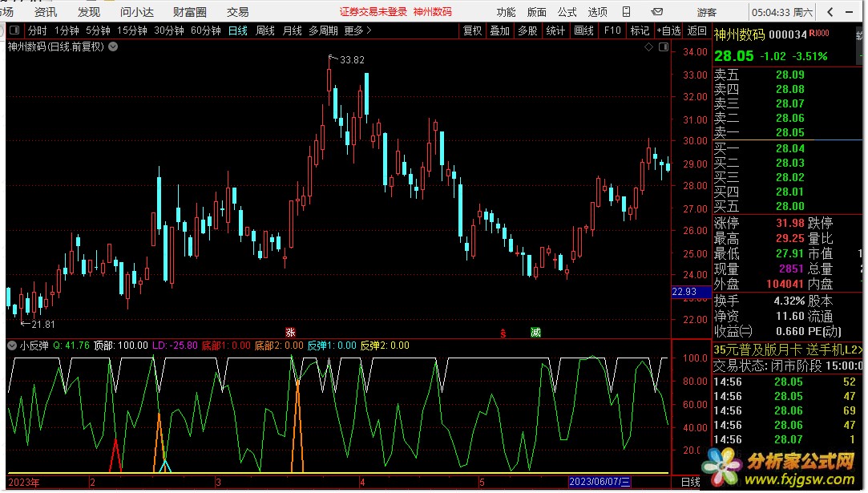The width and height of the screenshot is (868, 493).
Task: Click the 33.82 high price label
Action: pos(352,60)
